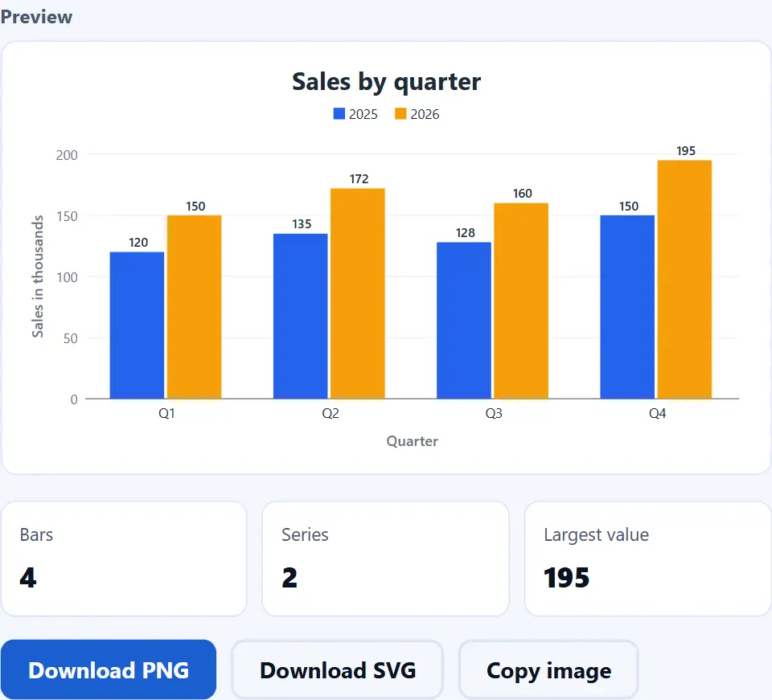Click the Sales in thousands y-axis title

point(38,276)
